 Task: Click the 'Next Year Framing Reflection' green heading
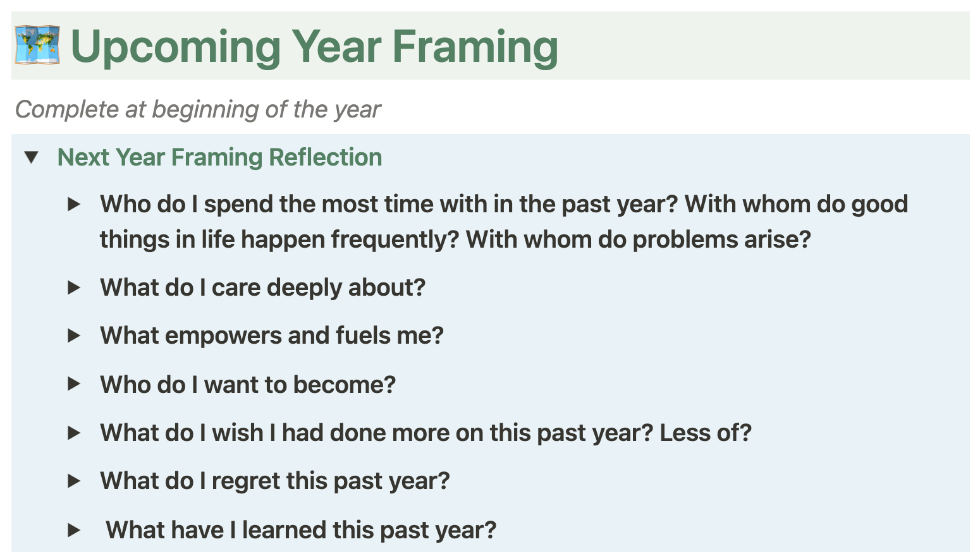(x=219, y=157)
